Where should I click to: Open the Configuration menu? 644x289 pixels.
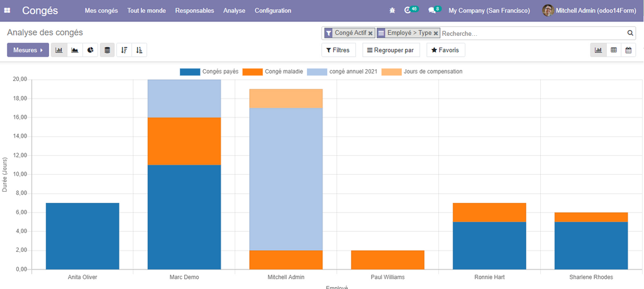(273, 11)
